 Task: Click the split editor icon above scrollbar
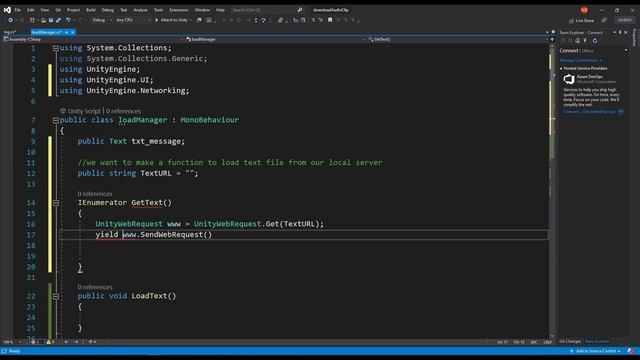coord(552,40)
